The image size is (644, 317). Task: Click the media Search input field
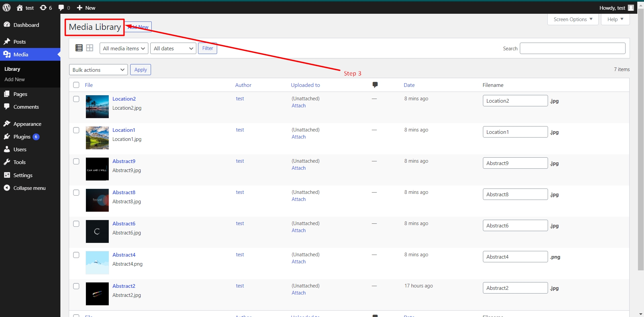pyautogui.click(x=573, y=48)
